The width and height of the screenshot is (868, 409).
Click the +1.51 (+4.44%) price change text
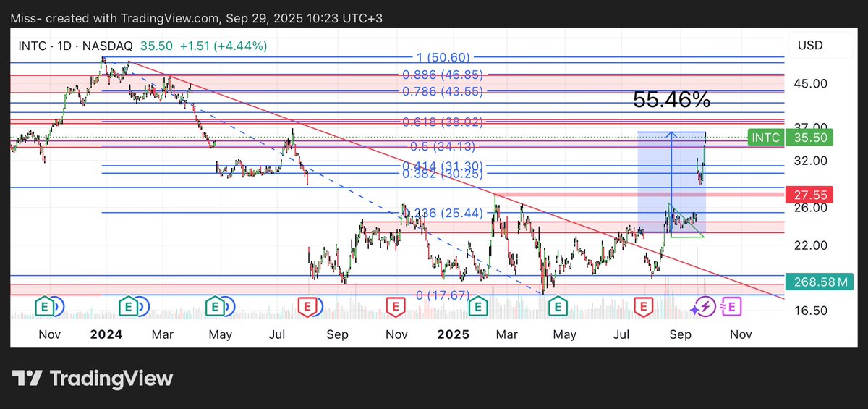coord(224,46)
